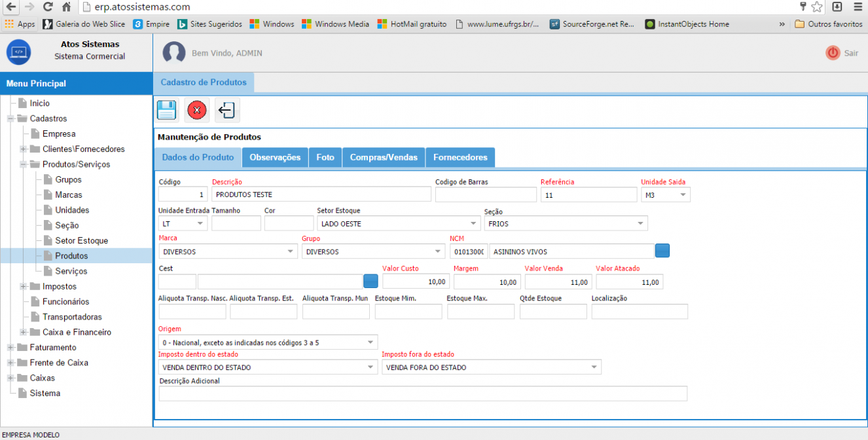Bookmark page with the star icon
Image resolution: width=868 pixels, height=440 pixels.
click(817, 7)
